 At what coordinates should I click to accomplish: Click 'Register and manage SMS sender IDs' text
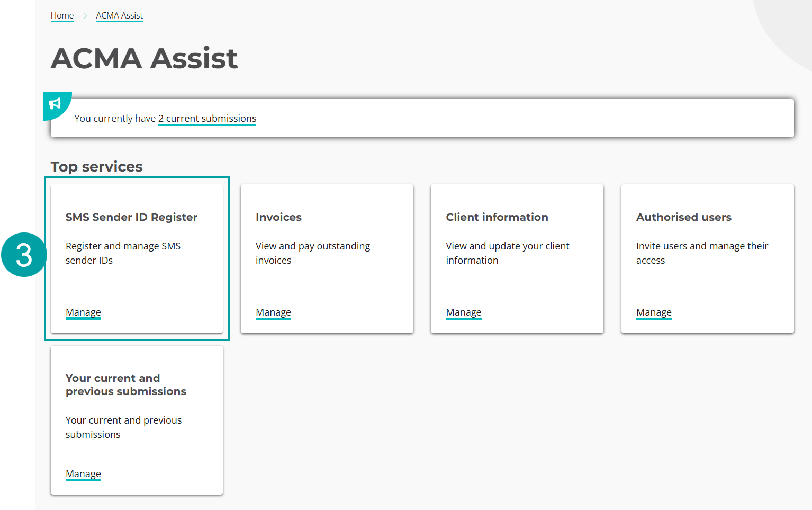tap(123, 253)
